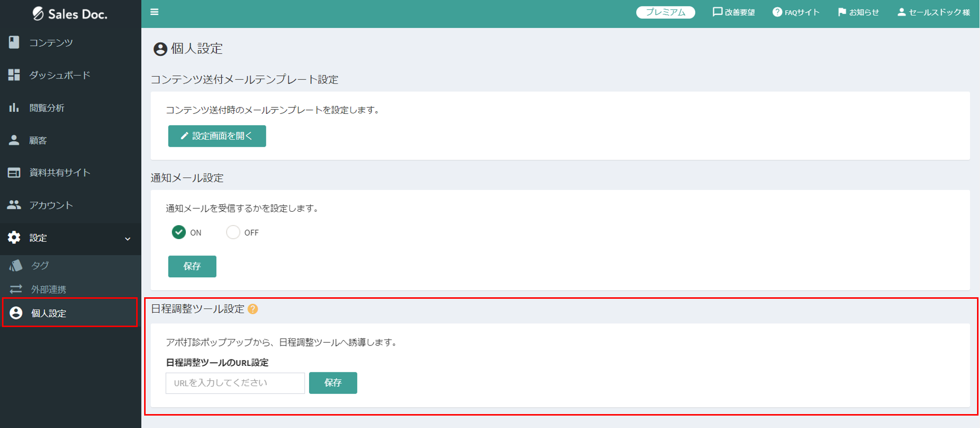Open the セールスドック様 user menu
Screen dimensions: 980x428
click(x=933, y=12)
